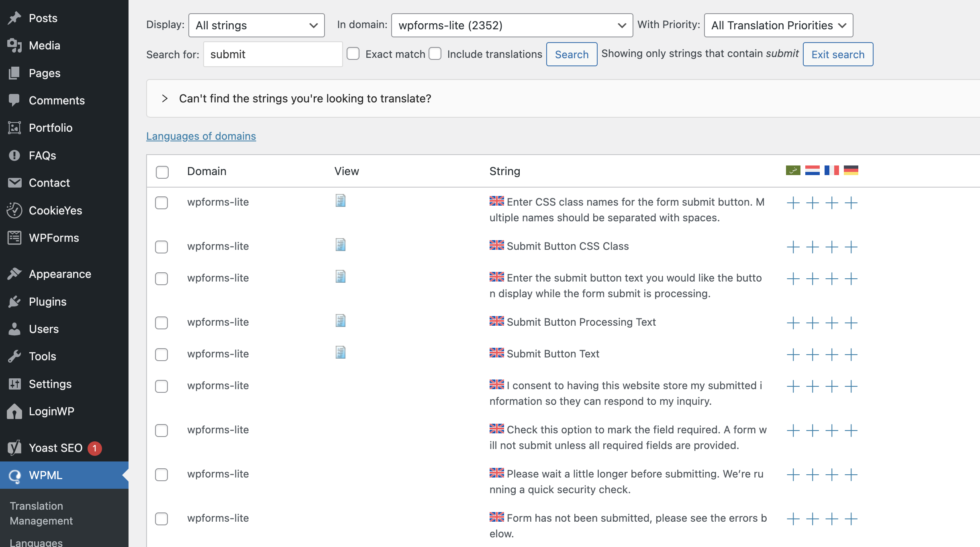
Task: Click the Plugins plug icon
Action: pos(14,302)
